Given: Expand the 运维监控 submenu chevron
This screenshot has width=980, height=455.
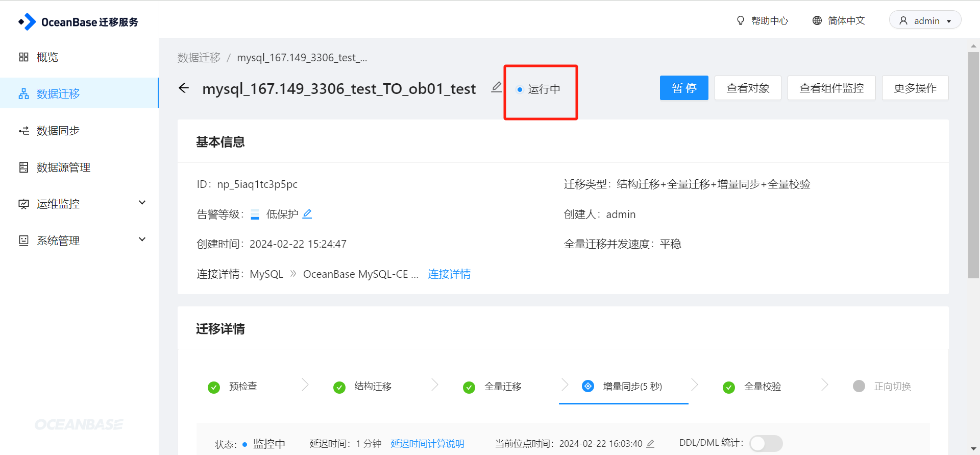Looking at the screenshot, I should click(142, 203).
